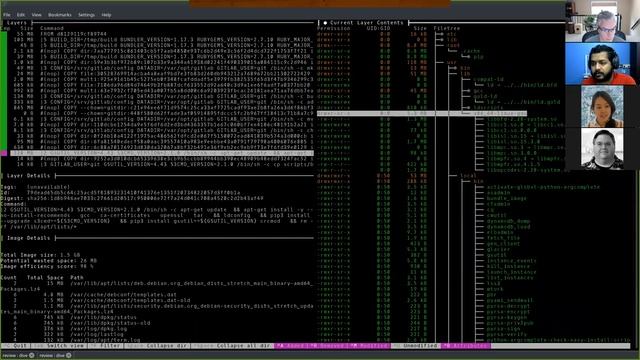Select activate-global-python-argcomplete file
This screenshot has width=640, height=360.
coord(543,187)
